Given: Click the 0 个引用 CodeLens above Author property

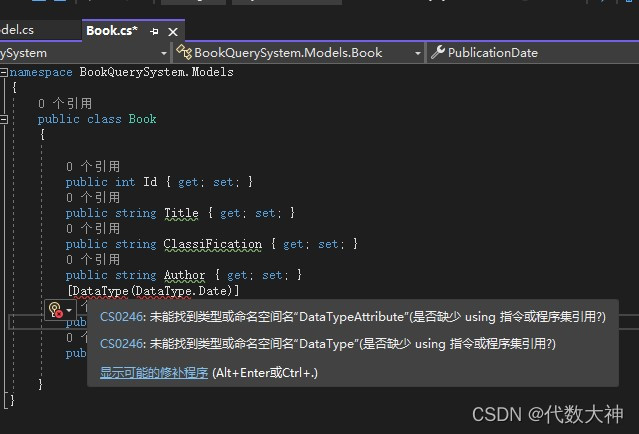Looking at the screenshot, I should pyautogui.click(x=93, y=260).
